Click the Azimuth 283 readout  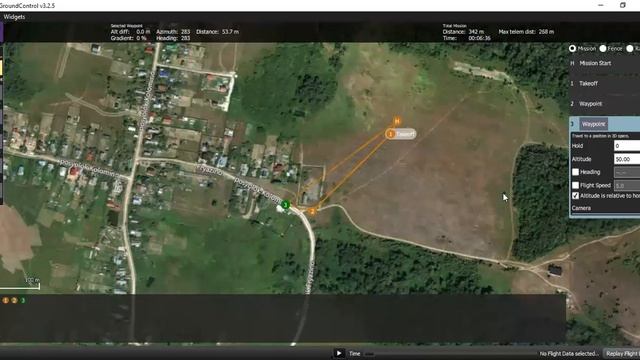173,32
